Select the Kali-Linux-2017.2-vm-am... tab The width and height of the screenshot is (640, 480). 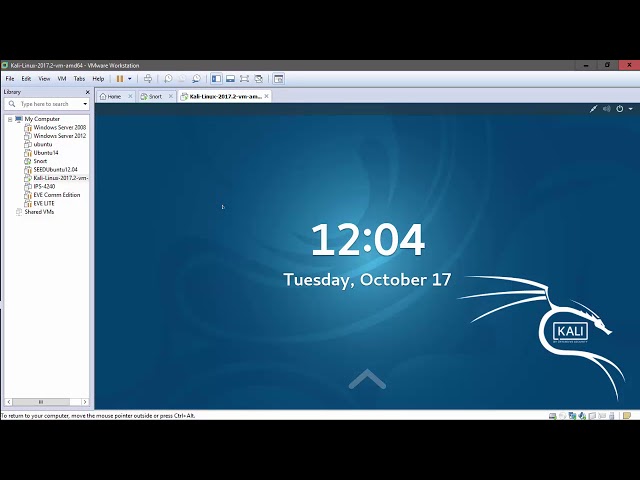[225, 96]
